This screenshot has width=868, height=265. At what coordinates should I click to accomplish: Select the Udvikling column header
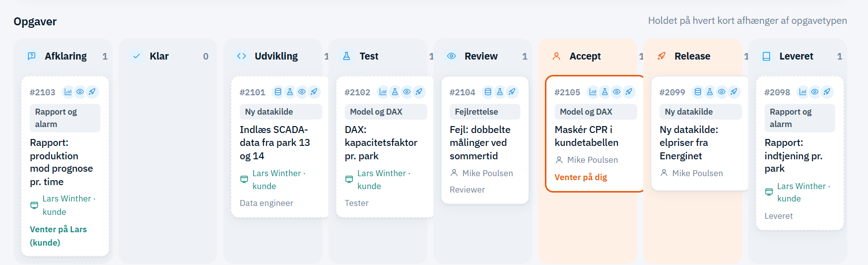pyautogui.click(x=275, y=56)
